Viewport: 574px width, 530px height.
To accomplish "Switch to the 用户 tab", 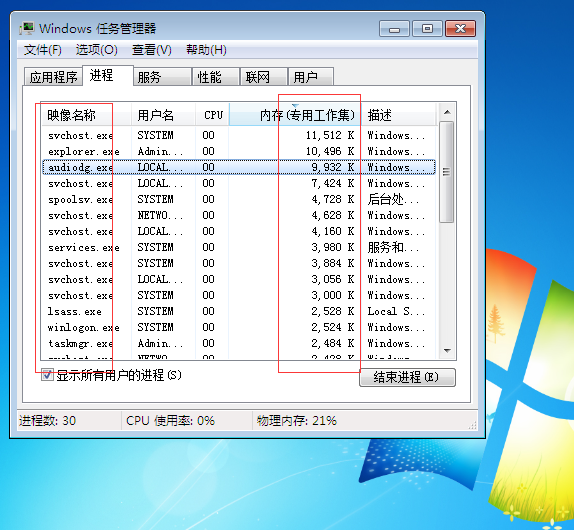I will pyautogui.click(x=310, y=77).
